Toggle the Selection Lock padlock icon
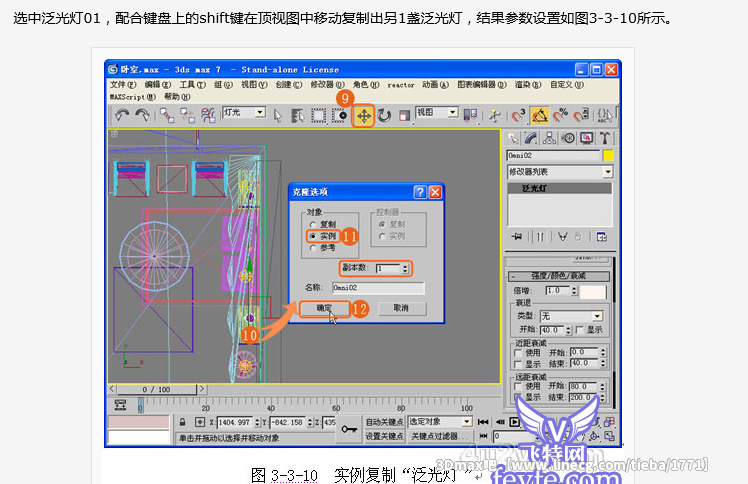 pos(182,422)
